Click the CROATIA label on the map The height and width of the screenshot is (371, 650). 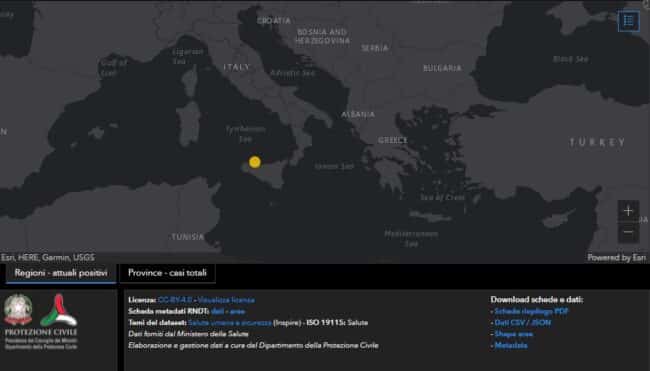tap(274, 20)
